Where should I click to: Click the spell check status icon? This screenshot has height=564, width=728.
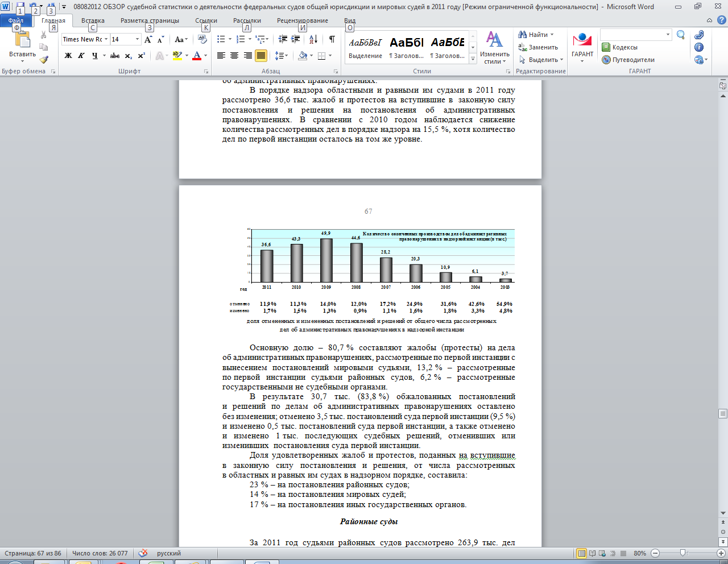click(x=143, y=553)
